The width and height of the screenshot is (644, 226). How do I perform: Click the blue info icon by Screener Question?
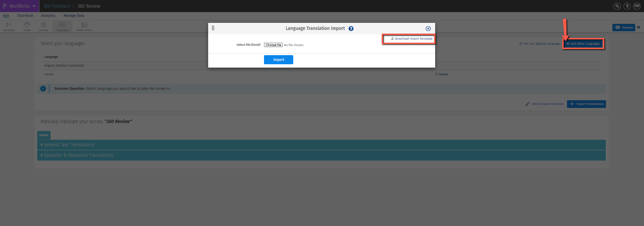43,89
